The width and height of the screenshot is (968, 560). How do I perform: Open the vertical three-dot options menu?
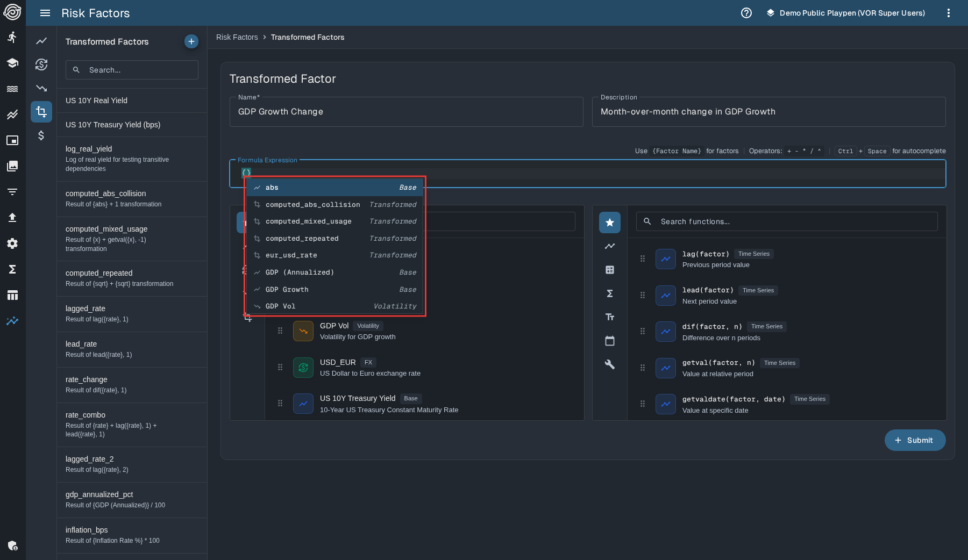tap(949, 13)
